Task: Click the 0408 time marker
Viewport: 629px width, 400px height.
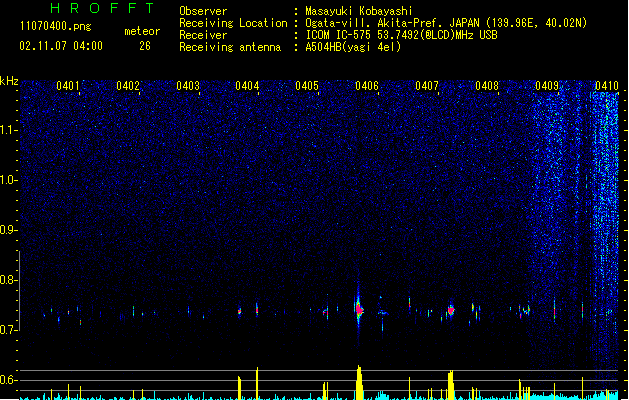Action: pyautogui.click(x=487, y=86)
